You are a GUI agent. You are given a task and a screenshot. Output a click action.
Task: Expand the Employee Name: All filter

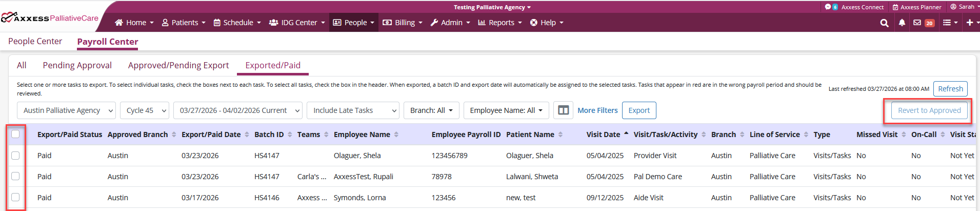point(506,110)
